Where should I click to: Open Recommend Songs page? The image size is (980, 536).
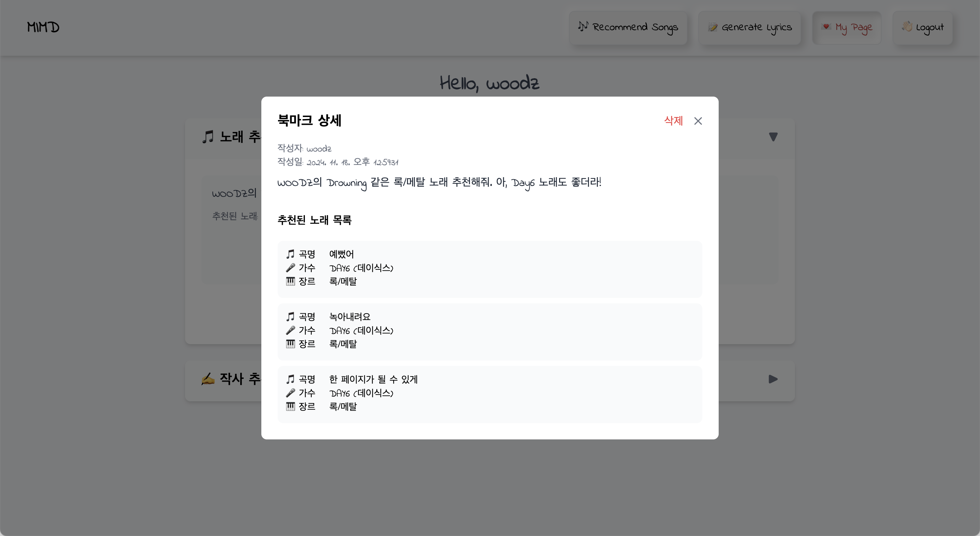click(x=628, y=27)
